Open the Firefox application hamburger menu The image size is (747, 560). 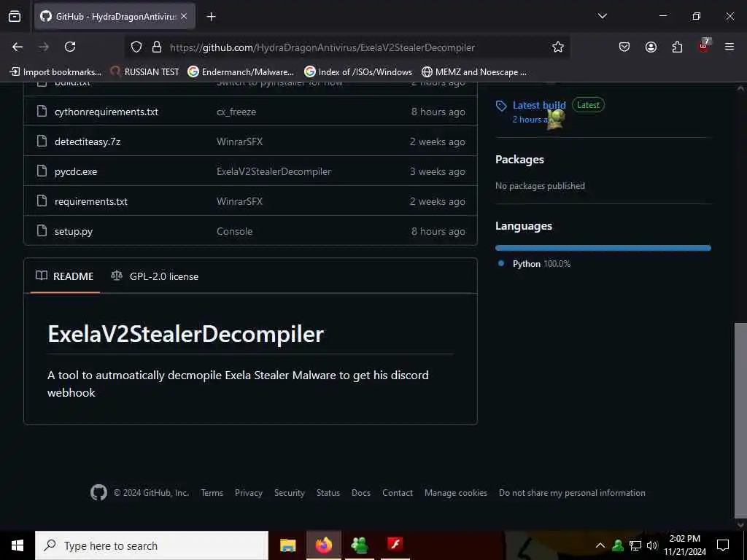[x=729, y=47]
